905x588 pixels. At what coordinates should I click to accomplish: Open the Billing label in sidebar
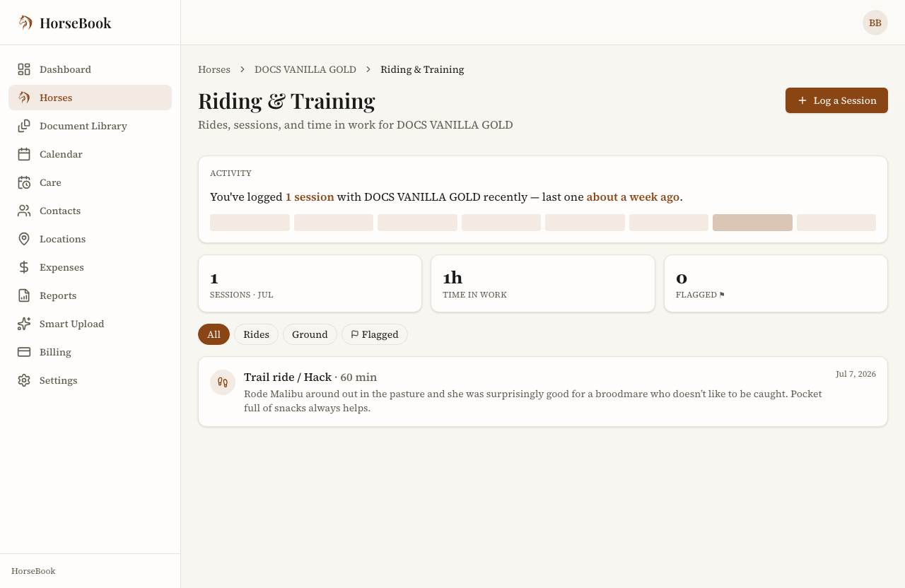click(x=55, y=352)
